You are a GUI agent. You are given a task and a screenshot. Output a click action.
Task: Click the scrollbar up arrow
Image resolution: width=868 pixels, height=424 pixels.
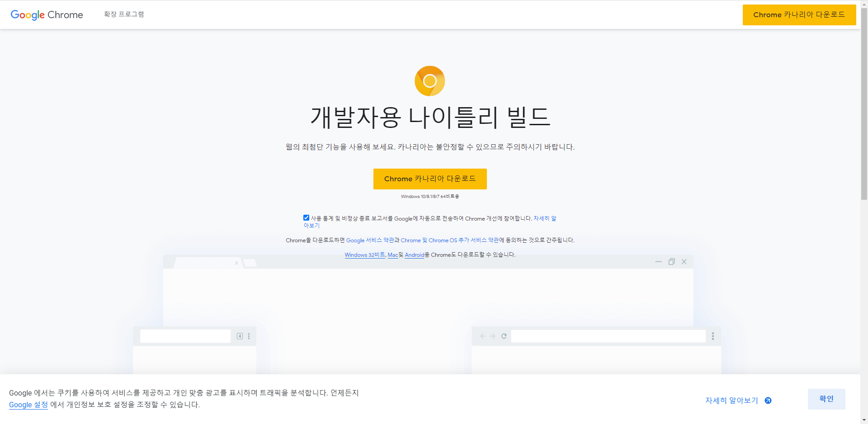pyautogui.click(x=864, y=4)
